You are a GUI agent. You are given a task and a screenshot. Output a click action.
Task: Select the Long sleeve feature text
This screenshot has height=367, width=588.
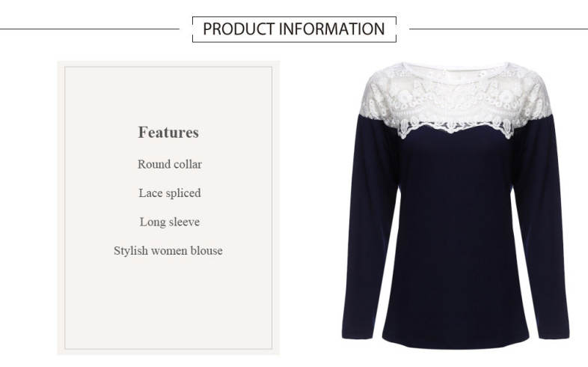click(x=170, y=222)
